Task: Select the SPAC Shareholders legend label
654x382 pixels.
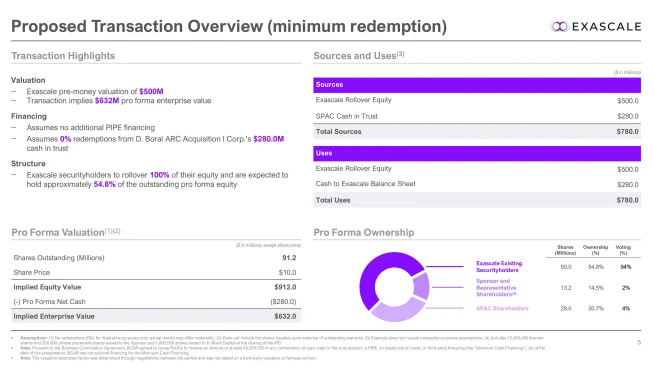Action: (x=502, y=309)
